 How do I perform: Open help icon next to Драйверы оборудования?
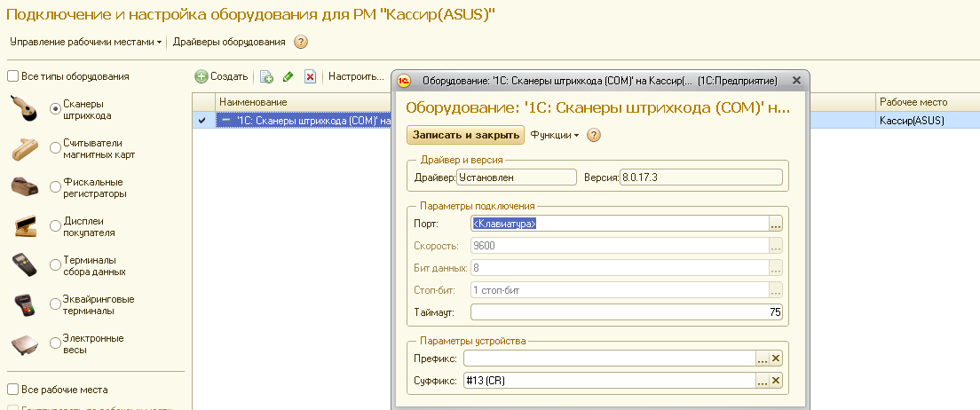click(x=300, y=42)
